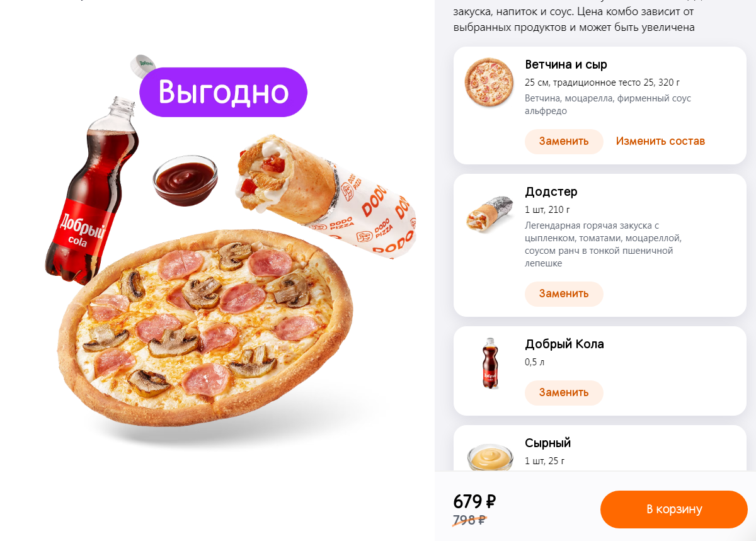
Task: Click the large Добрый cola bottle image
Action: point(93,189)
